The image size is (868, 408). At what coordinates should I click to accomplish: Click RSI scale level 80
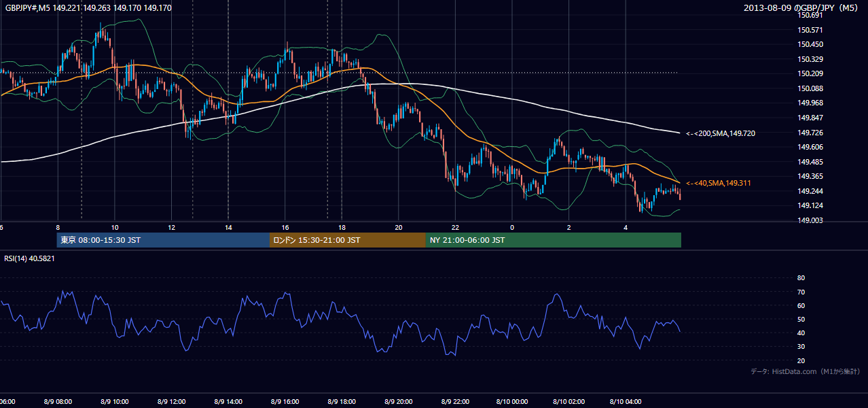[801, 278]
